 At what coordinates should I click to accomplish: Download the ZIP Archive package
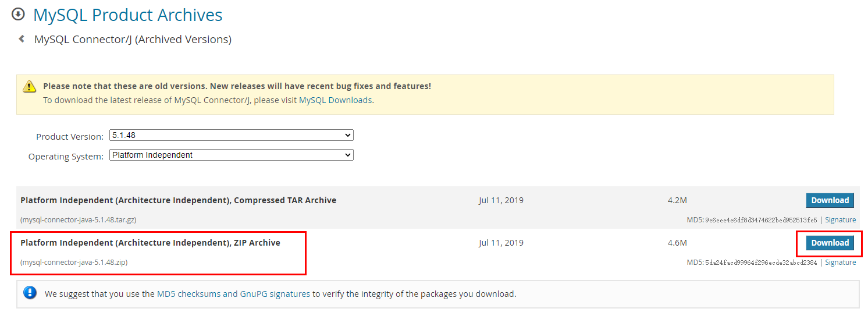[x=830, y=243]
